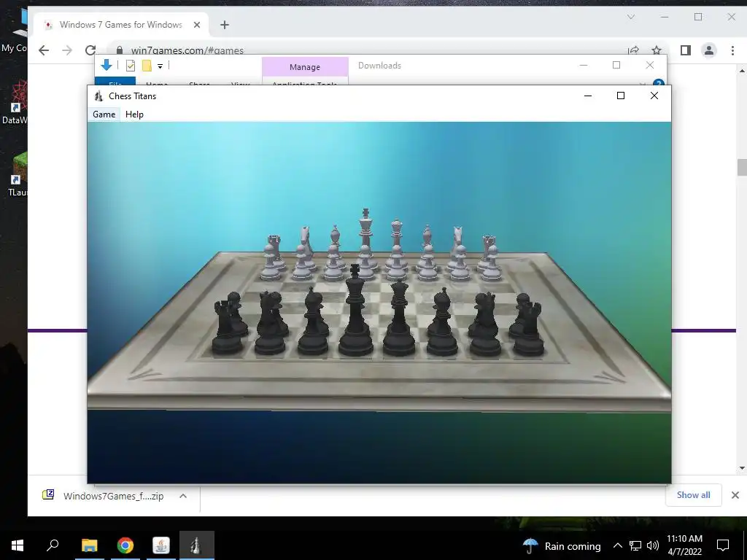Screen dimensions: 747x560
Task: Select the black queen piece
Action: [x=399, y=318]
